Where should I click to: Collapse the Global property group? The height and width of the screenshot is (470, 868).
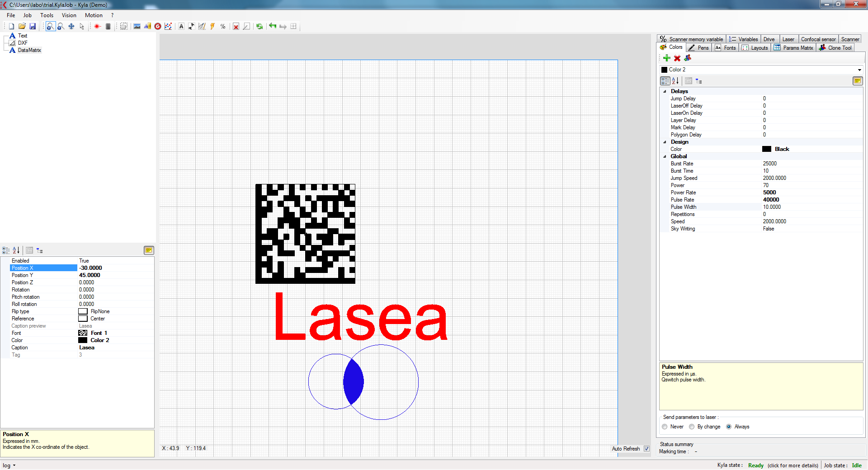point(665,156)
